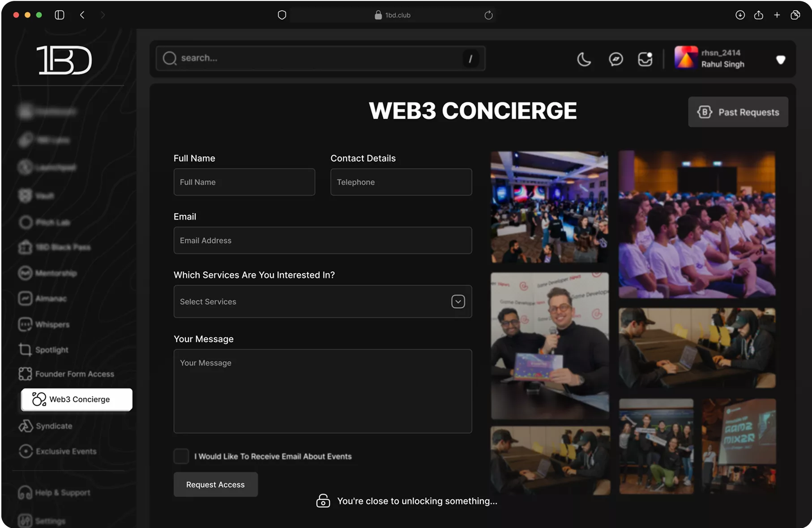
Task: Open the Almanac chart icon
Action: click(x=25, y=298)
